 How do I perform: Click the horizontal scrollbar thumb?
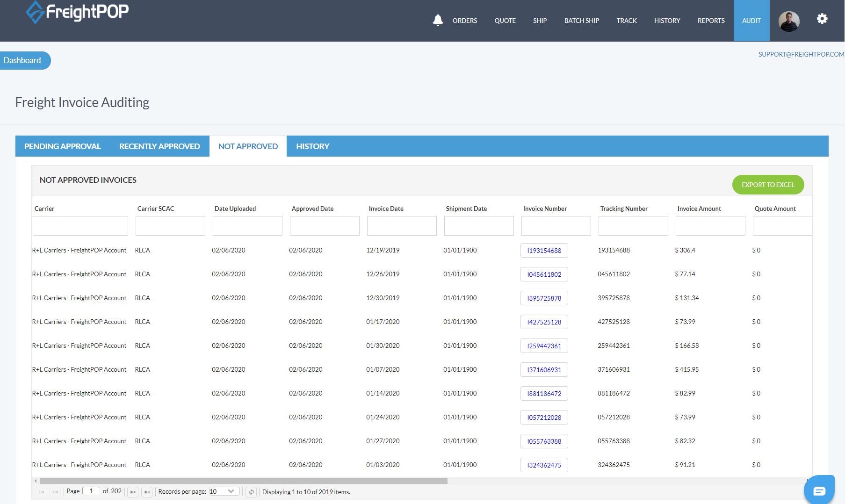pos(244,481)
